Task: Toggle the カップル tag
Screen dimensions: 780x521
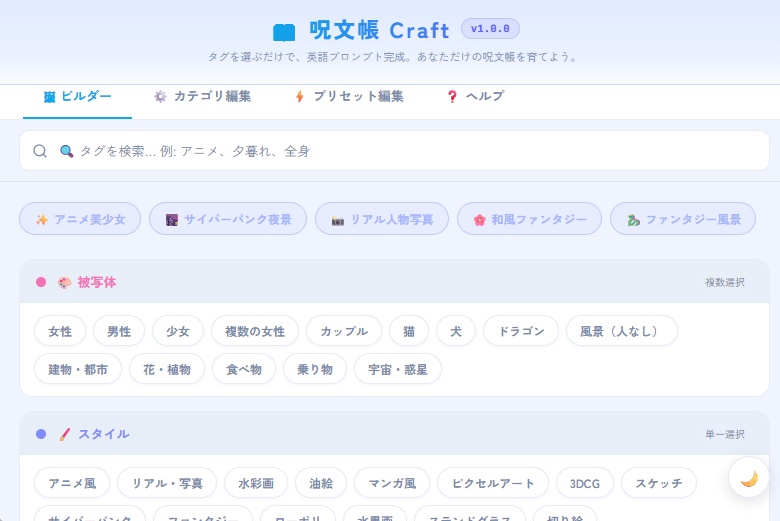Action: click(344, 331)
